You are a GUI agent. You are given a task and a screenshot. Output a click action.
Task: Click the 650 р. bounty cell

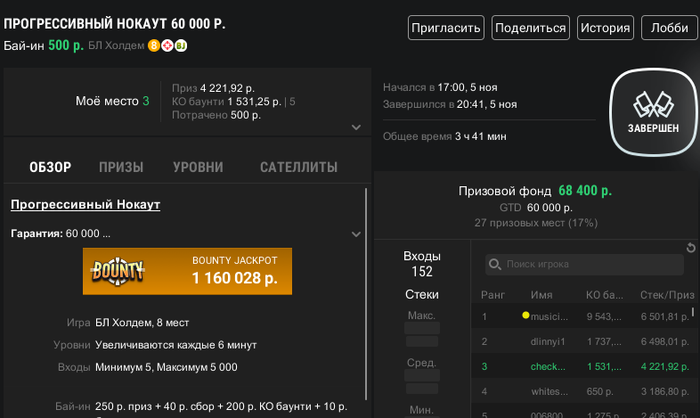pyautogui.click(x=600, y=392)
